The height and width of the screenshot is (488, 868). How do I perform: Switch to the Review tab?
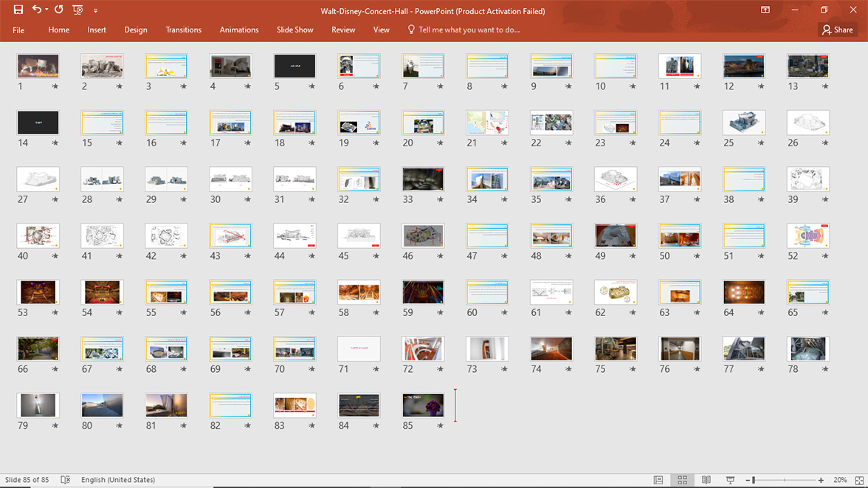(343, 30)
